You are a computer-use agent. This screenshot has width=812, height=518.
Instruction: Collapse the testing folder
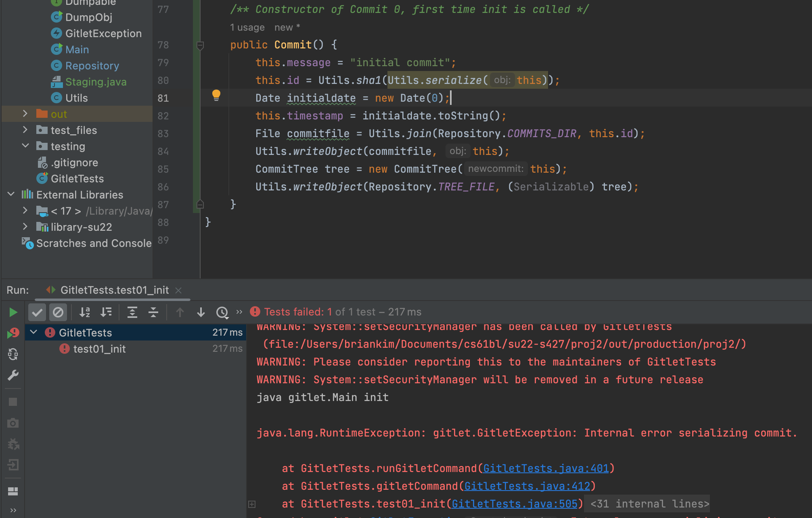(x=25, y=146)
